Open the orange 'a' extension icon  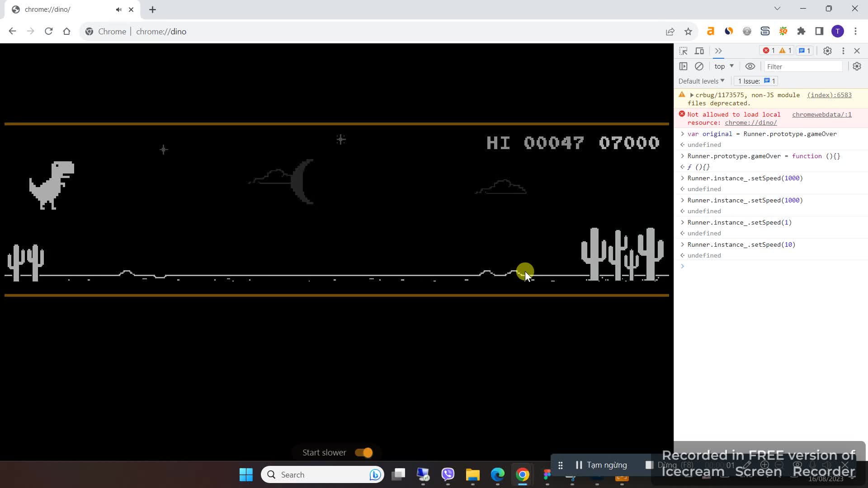click(x=711, y=31)
